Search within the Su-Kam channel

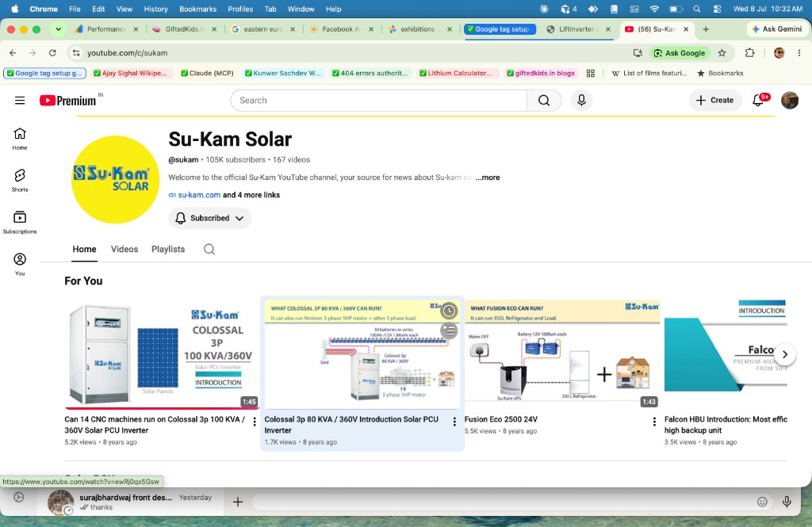[209, 250]
